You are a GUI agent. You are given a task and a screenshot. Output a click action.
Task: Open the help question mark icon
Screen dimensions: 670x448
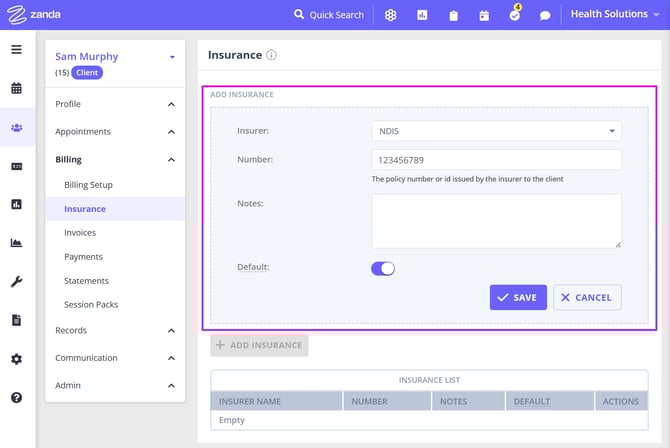tap(16, 397)
